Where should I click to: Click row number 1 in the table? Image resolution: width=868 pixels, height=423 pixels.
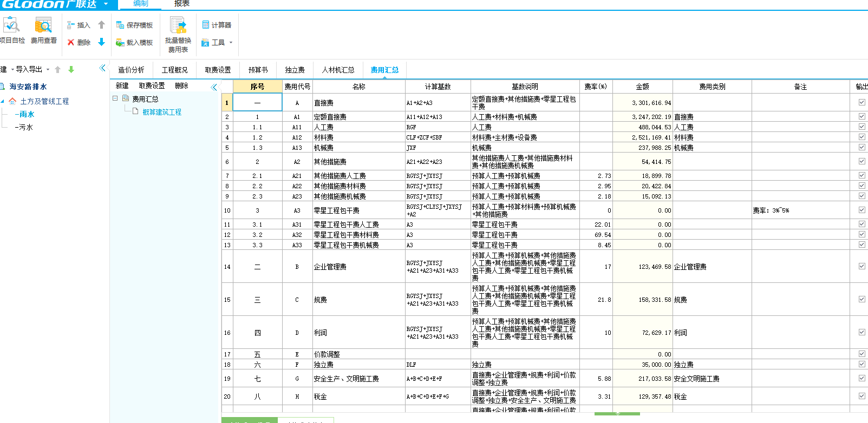tap(227, 102)
